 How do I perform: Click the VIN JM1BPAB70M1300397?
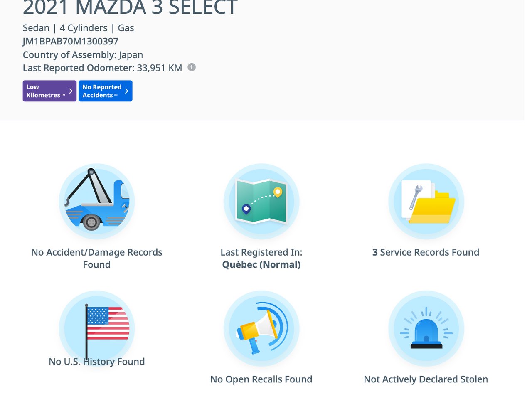[x=71, y=41]
